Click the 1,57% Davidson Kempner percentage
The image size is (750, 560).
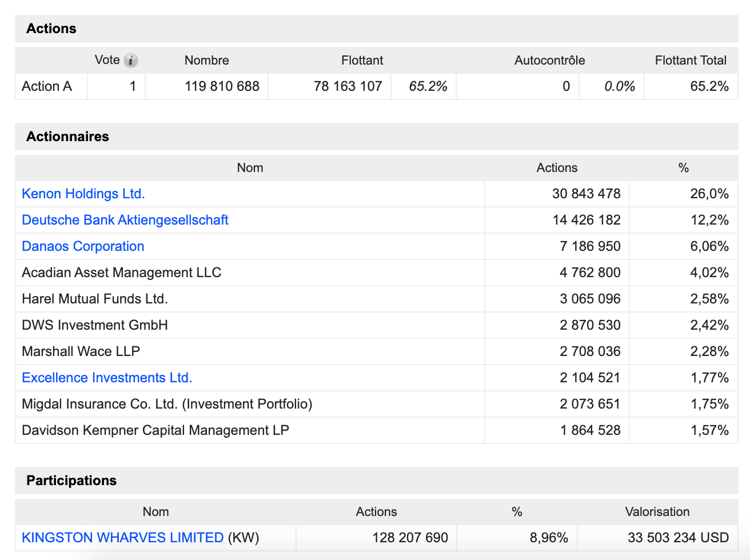tap(709, 430)
